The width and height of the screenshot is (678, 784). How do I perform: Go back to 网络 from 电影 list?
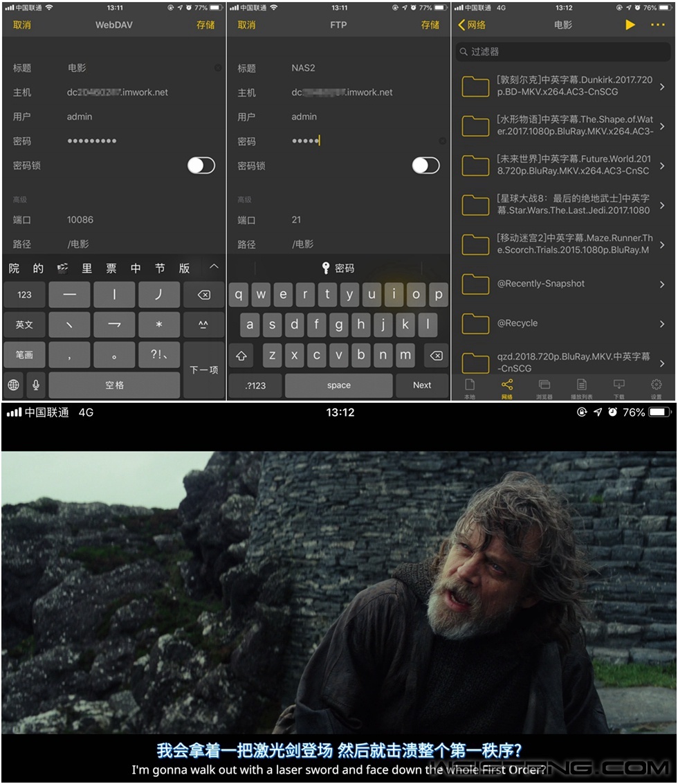click(x=472, y=24)
